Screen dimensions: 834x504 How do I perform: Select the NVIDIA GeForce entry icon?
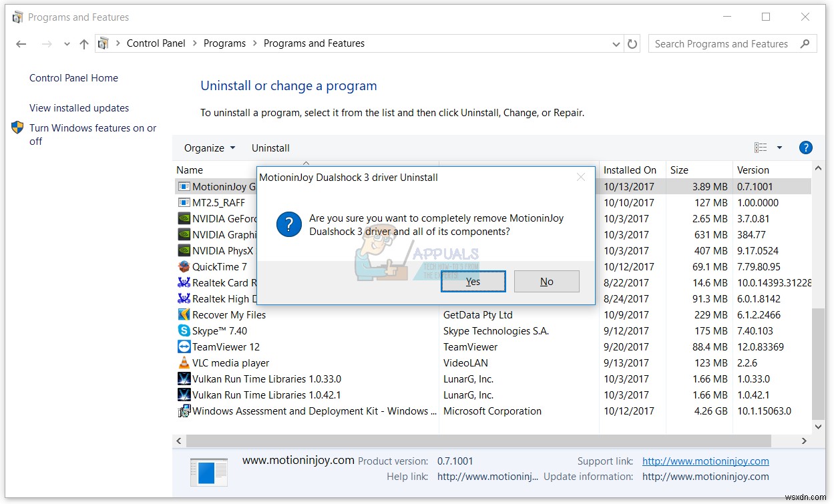184,219
